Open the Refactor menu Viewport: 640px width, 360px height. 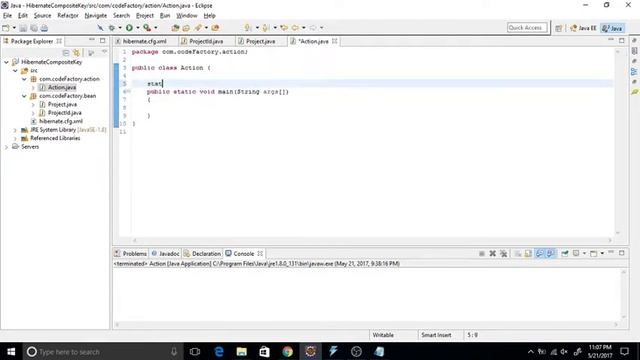pyautogui.click(x=68, y=16)
